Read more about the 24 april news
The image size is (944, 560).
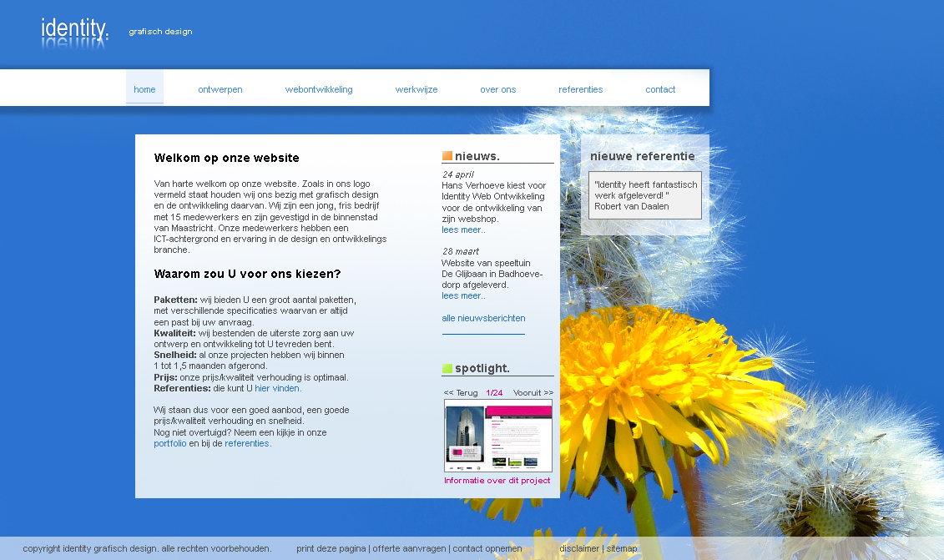(463, 230)
